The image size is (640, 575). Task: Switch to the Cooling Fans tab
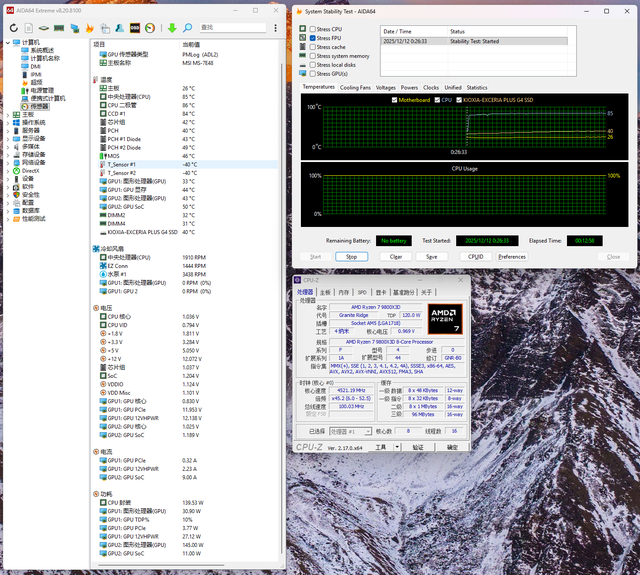click(355, 87)
